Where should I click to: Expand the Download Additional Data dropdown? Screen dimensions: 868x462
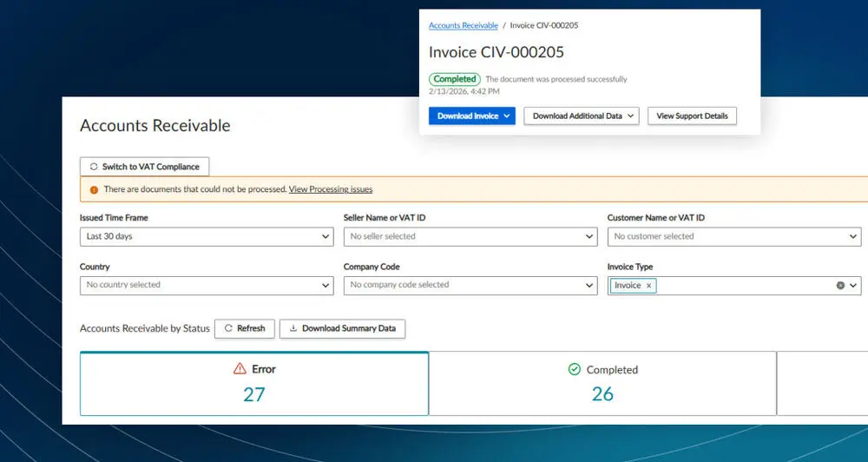coord(582,115)
